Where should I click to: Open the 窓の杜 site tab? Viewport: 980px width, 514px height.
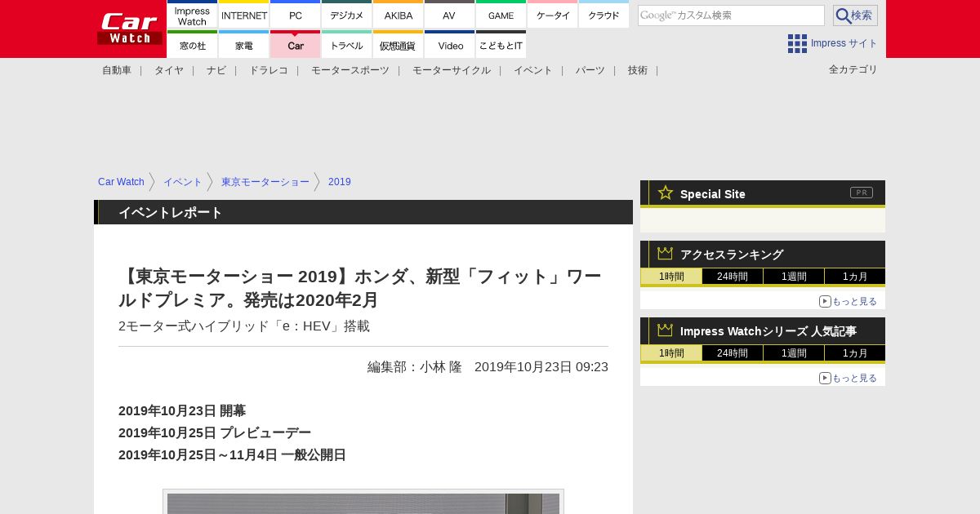coord(192,44)
